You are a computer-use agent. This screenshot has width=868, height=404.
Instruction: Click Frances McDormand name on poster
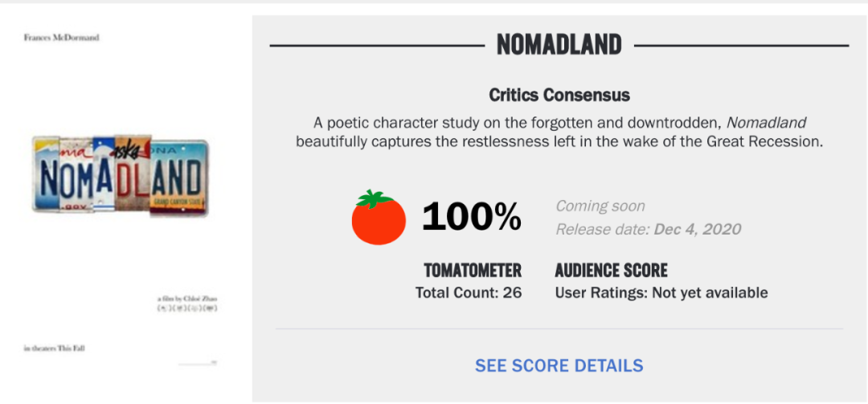click(61, 38)
